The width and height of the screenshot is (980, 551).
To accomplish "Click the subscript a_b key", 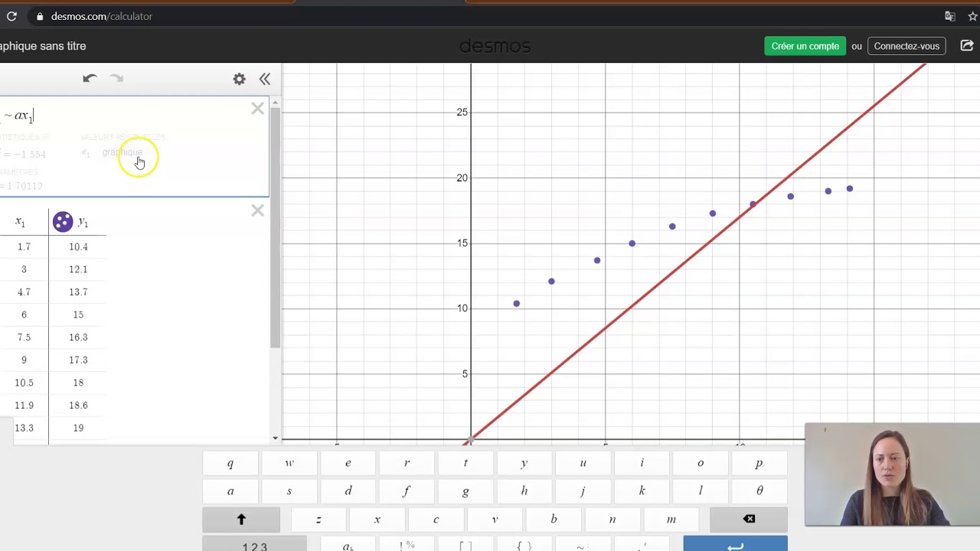I will tap(348, 544).
